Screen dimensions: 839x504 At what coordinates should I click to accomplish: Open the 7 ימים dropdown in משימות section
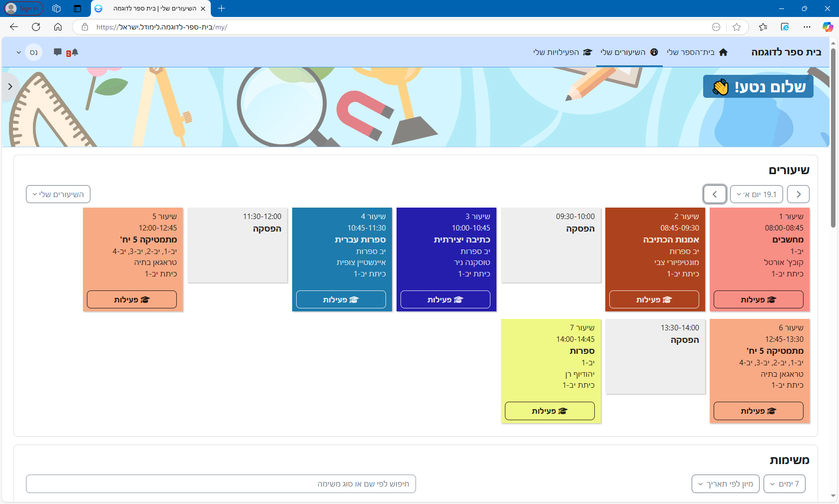784,484
